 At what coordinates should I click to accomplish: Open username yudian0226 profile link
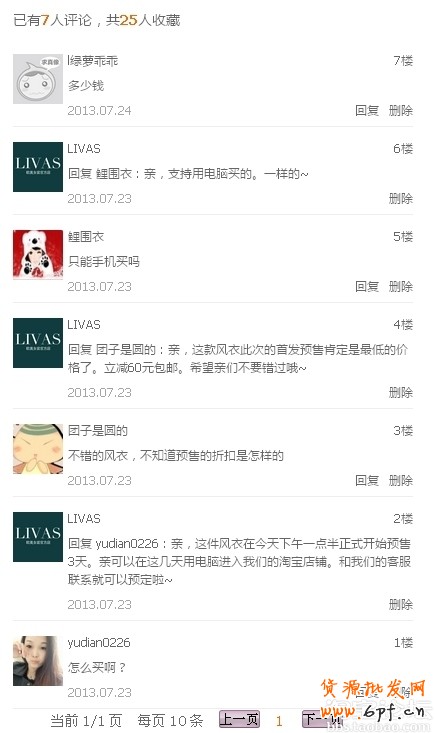[99, 643]
